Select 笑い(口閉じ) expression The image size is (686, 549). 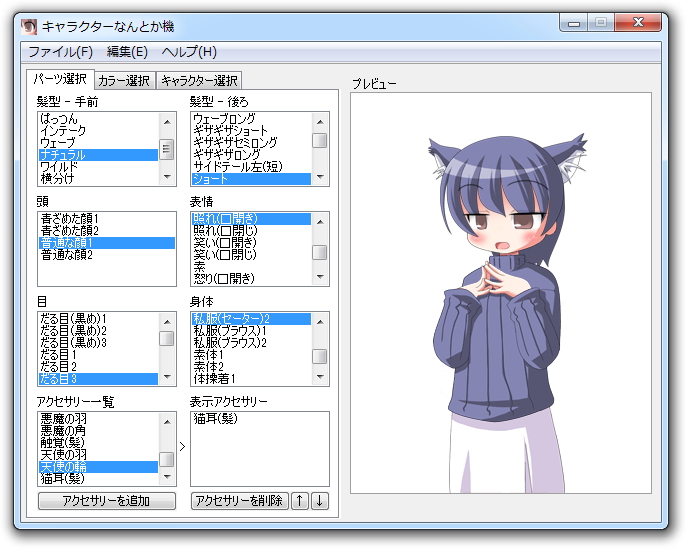coord(252,255)
